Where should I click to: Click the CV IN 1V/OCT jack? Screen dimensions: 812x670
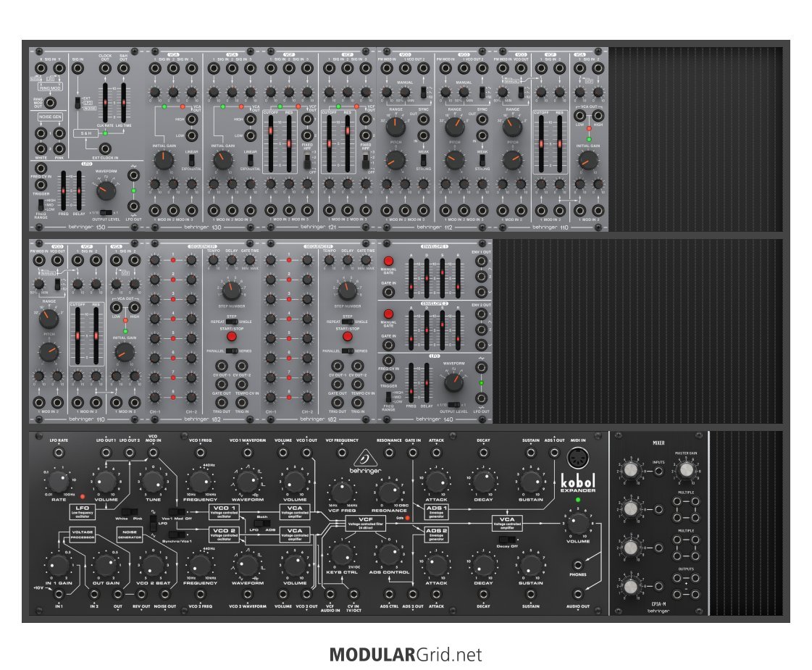[x=353, y=595]
